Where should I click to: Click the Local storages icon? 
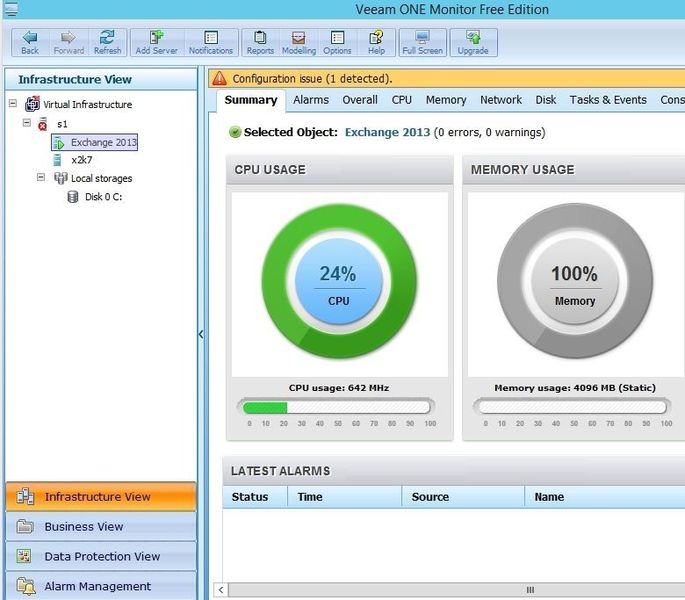click(x=60, y=178)
